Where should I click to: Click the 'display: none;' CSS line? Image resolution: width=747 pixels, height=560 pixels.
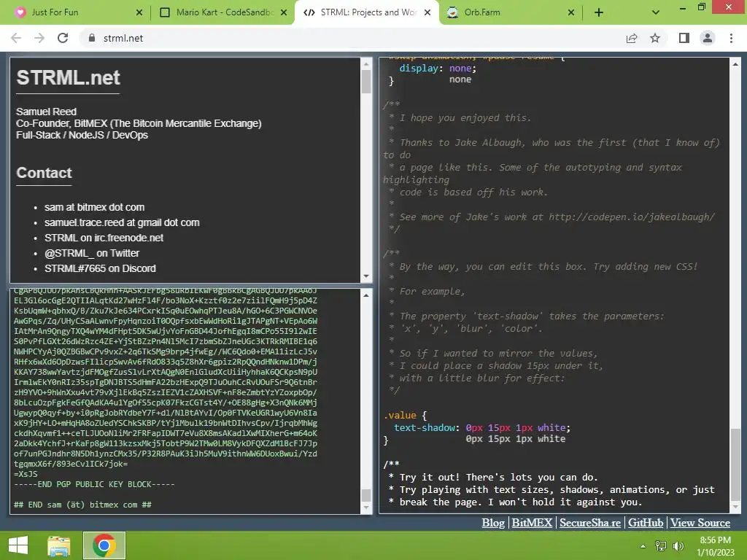click(438, 68)
